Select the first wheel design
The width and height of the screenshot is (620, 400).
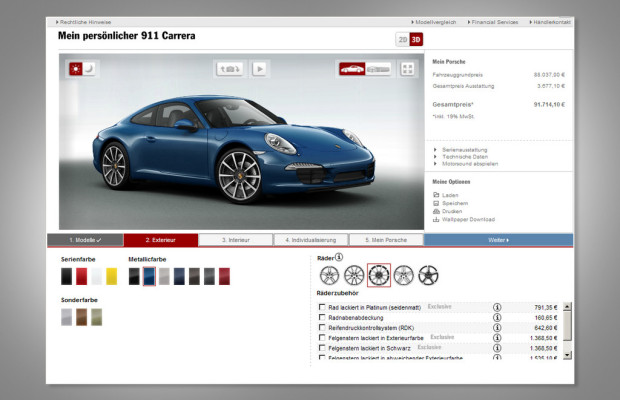329,275
